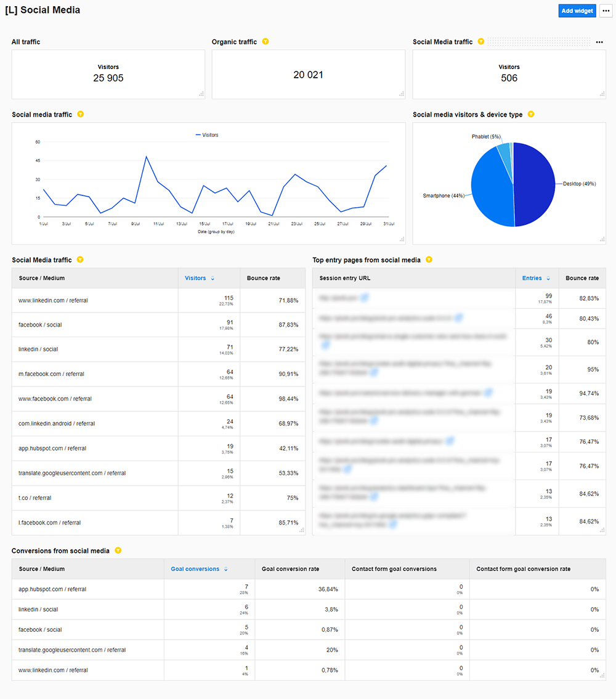616x699 pixels.
Task: Click filter icon on device type widget
Action: tap(531, 115)
